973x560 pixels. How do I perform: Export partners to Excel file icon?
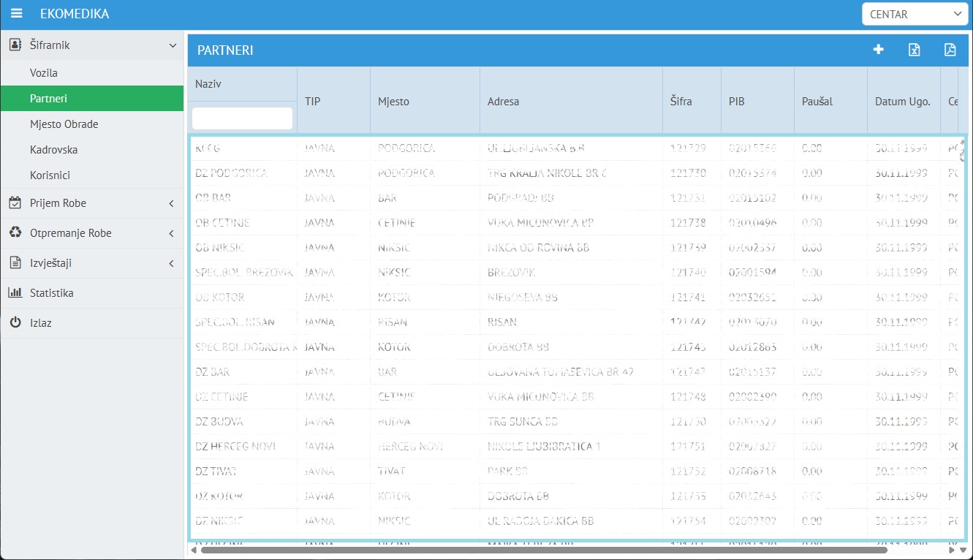coord(914,50)
